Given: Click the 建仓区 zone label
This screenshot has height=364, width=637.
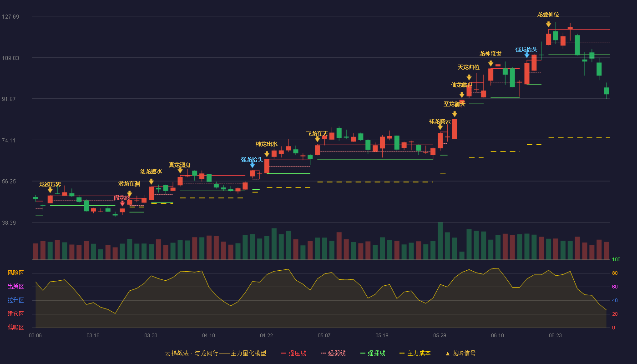Looking at the screenshot, I should click(15, 314).
